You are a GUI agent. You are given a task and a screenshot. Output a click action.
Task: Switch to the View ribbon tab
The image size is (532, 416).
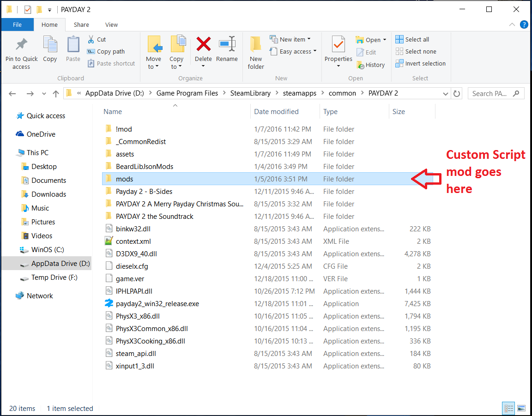coord(111,24)
